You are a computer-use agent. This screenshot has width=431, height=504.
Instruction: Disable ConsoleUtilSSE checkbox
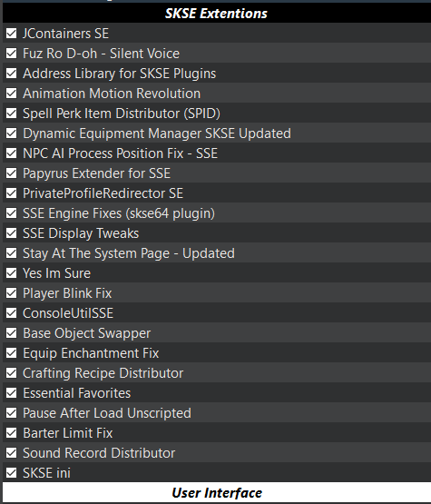pos(12,312)
